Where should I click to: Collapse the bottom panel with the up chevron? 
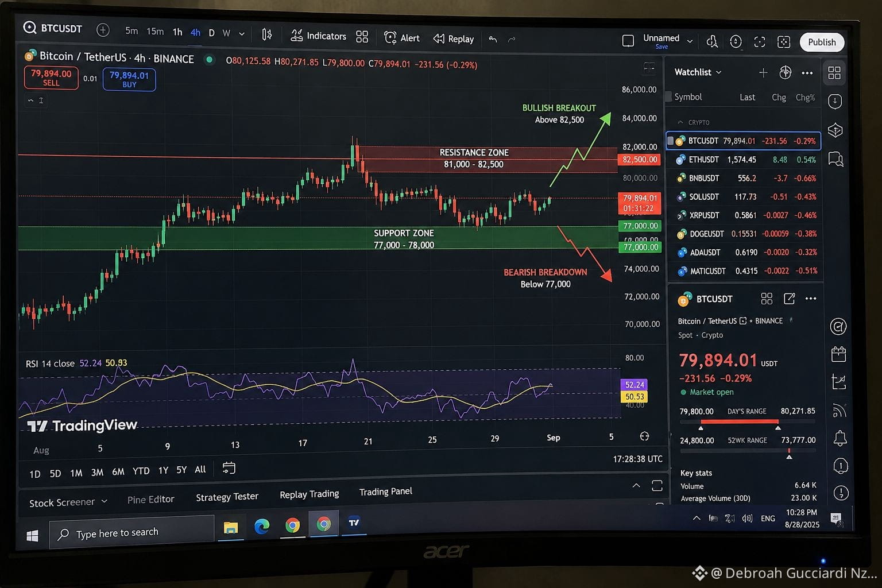pyautogui.click(x=636, y=486)
